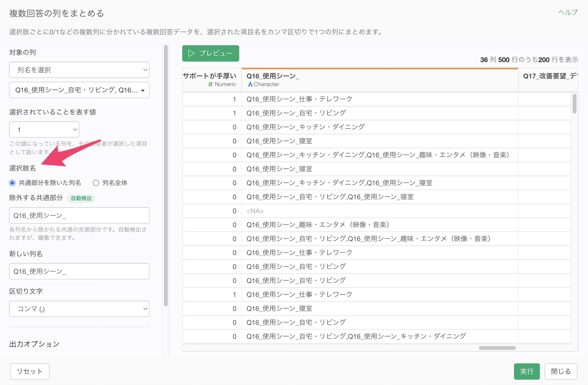This screenshot has width=588, height=385.
Task: Click the 新しい列名 input field
Action: tap(79, 271)
